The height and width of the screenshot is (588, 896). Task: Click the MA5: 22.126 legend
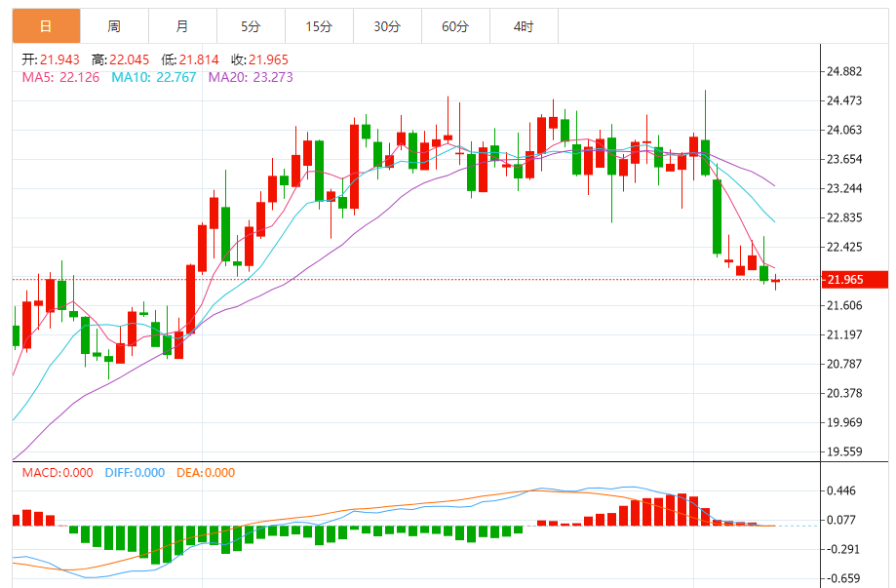point(60,77)
